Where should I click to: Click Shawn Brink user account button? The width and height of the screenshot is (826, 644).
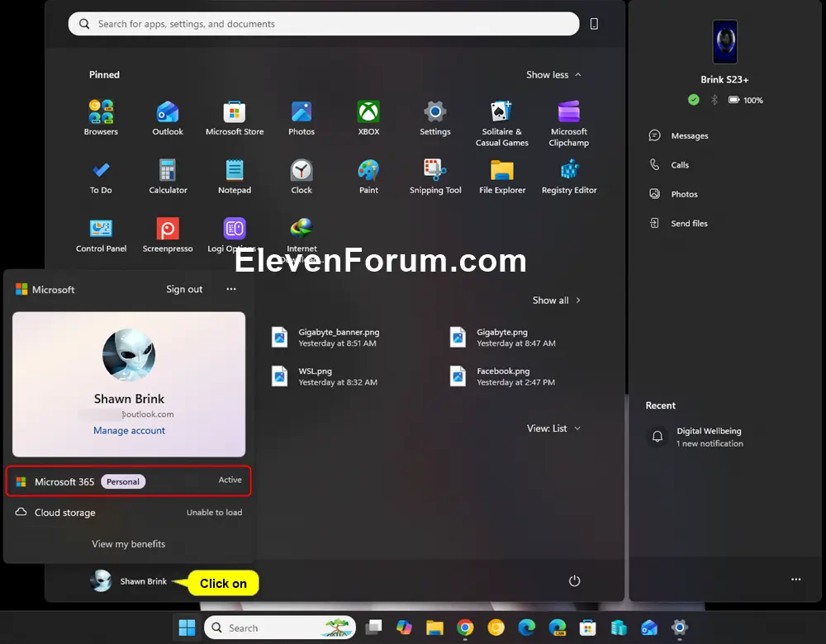pyautogui.click(x=129, y=580)
